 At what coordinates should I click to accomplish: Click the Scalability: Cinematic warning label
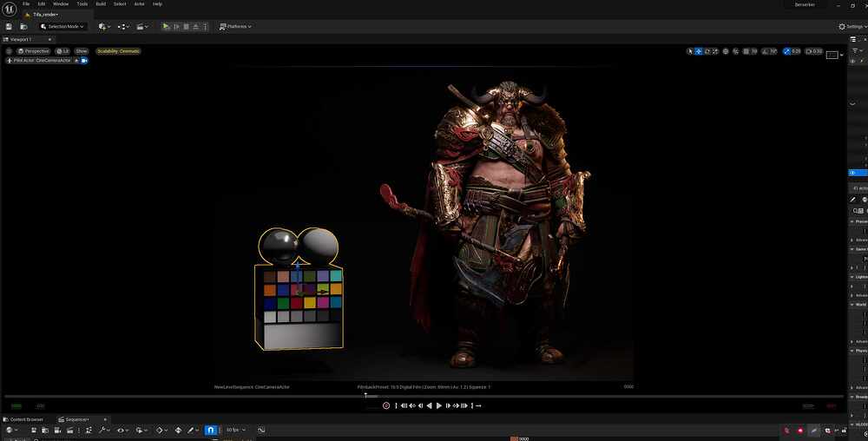click(x=118, y=51)
